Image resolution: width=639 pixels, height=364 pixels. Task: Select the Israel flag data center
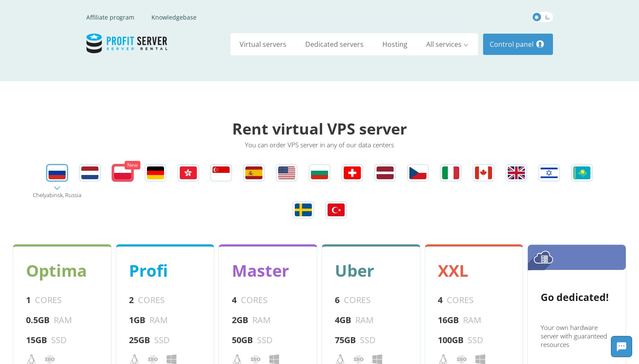[x=549, y=173]
